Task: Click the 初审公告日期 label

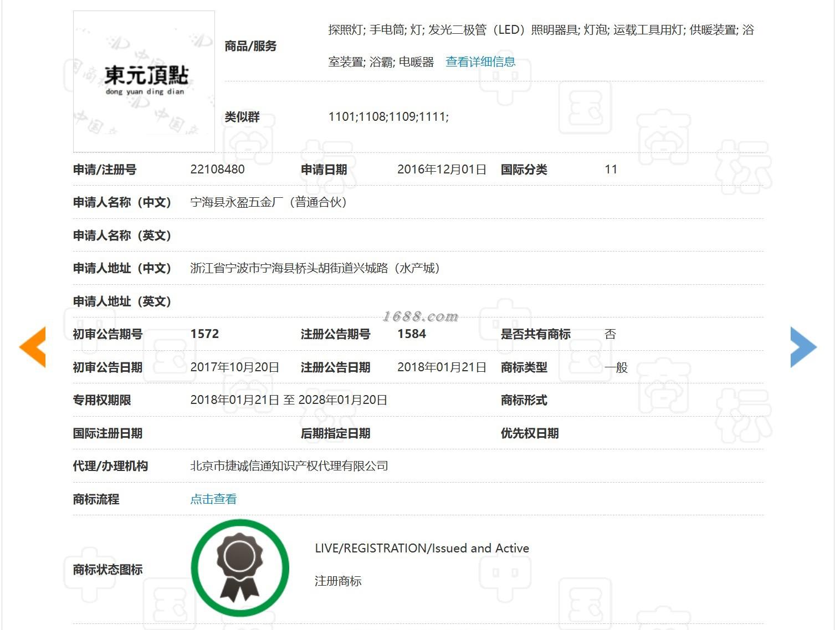Action: (107, 367)
